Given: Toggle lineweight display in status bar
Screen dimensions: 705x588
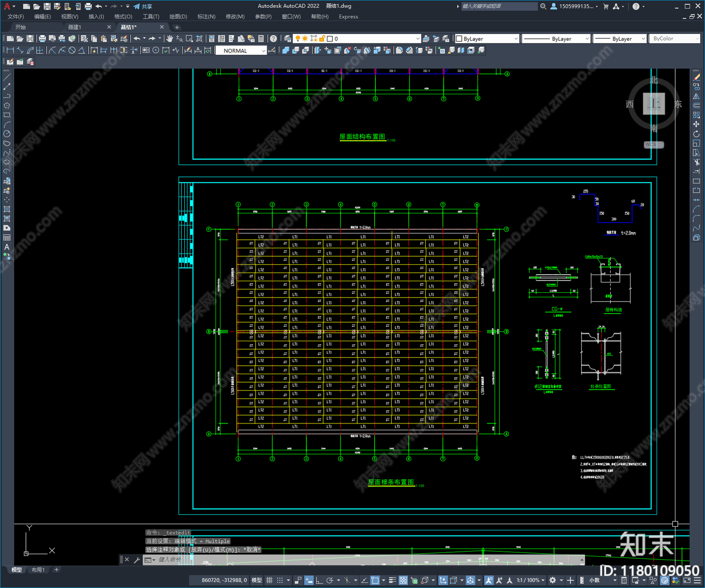Looking at the screenshot, I should coord(392,580).
